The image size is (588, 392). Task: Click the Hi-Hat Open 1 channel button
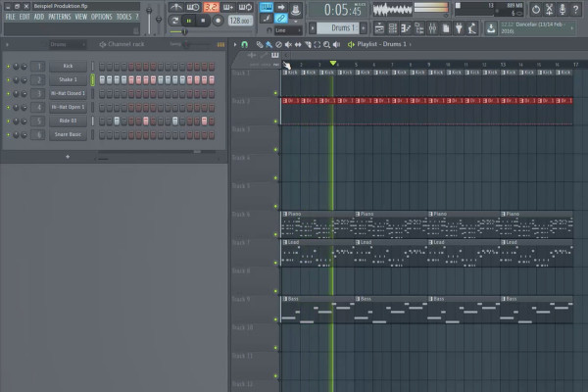[x=68, y=107]
